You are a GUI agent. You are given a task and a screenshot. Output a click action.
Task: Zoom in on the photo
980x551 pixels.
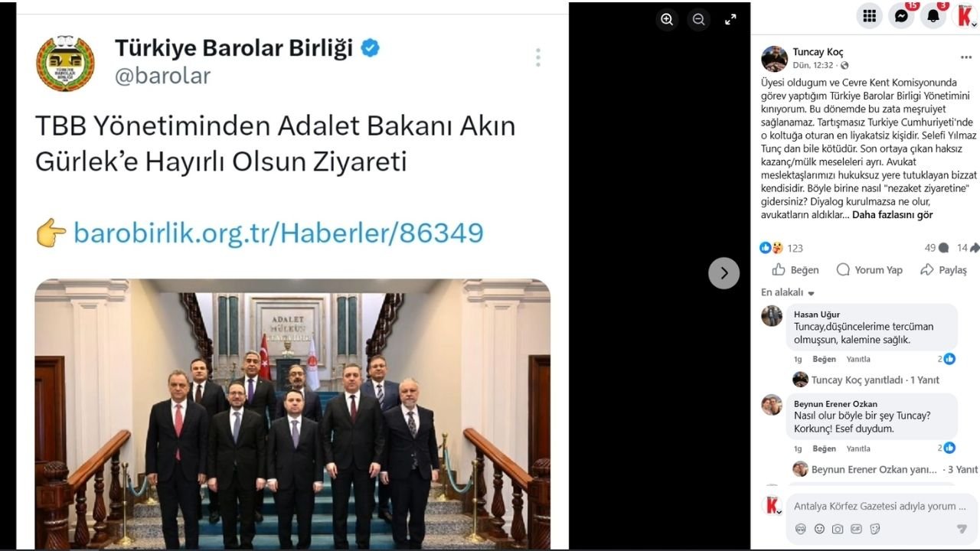tap(667, 19)
